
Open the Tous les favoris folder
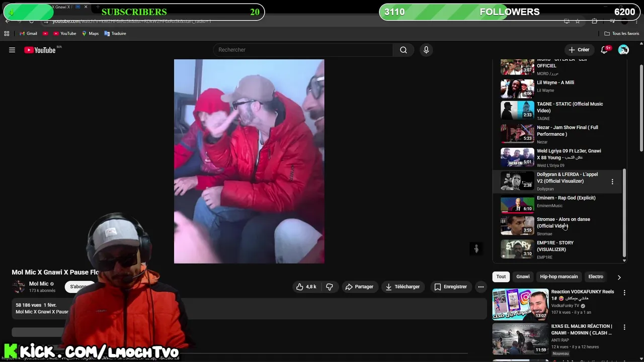point(622,34)
